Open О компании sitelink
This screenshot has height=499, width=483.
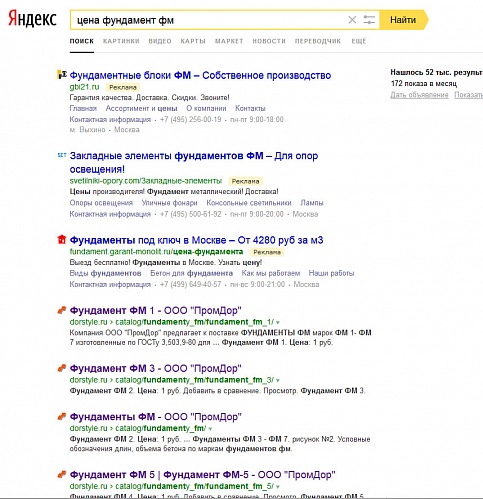206,108
